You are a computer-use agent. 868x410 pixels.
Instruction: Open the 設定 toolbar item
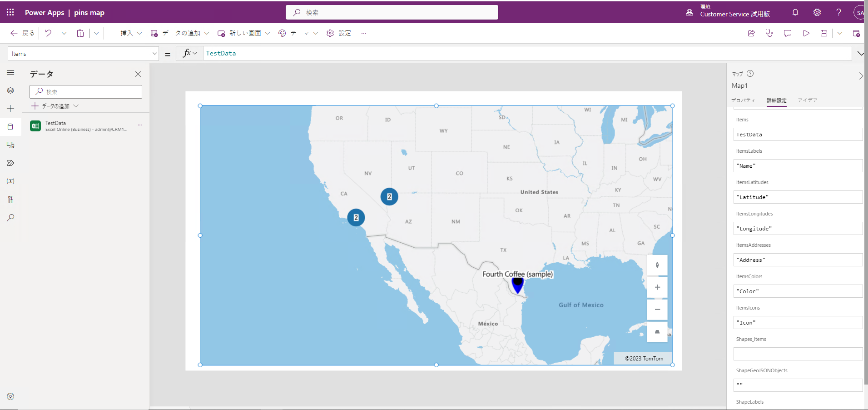[x=339, y=33]
